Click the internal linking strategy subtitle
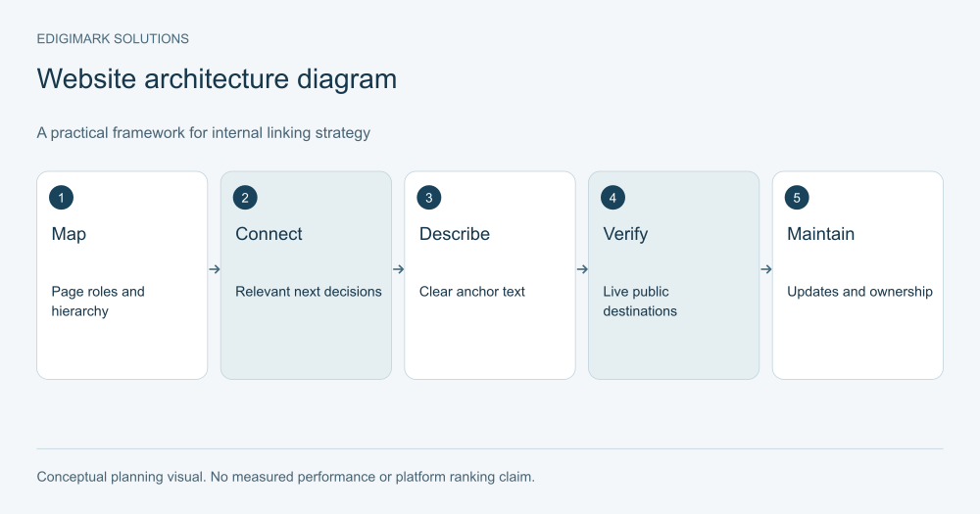 pos(203,133)
